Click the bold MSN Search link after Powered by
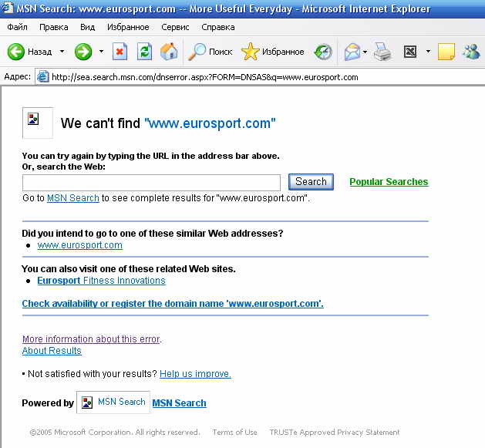 point(179,403)
